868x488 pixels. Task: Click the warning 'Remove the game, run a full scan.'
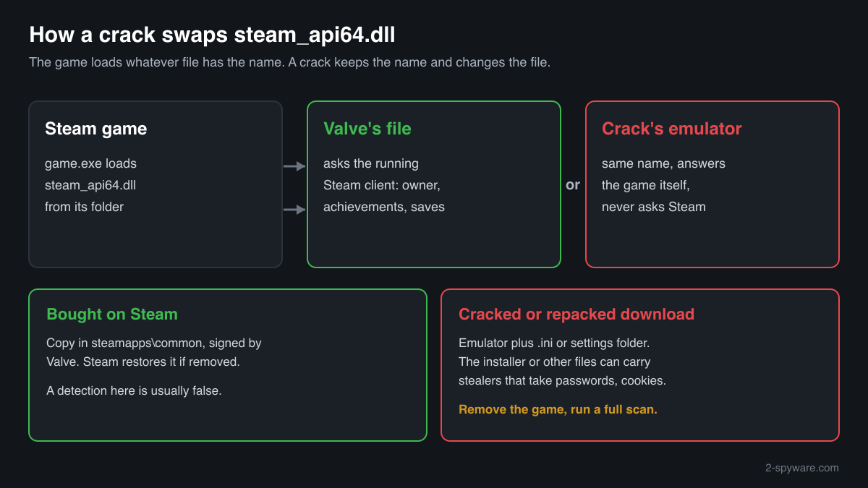click(x=558, y=409)
